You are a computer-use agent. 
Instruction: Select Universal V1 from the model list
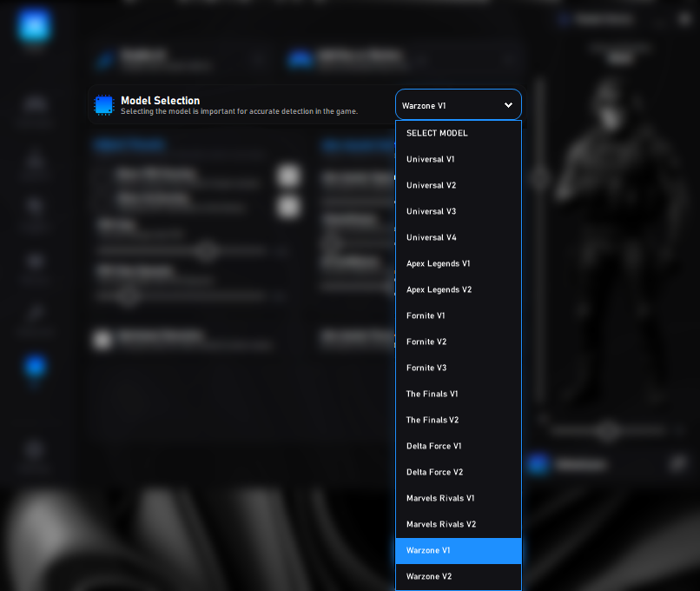(459, 159)
